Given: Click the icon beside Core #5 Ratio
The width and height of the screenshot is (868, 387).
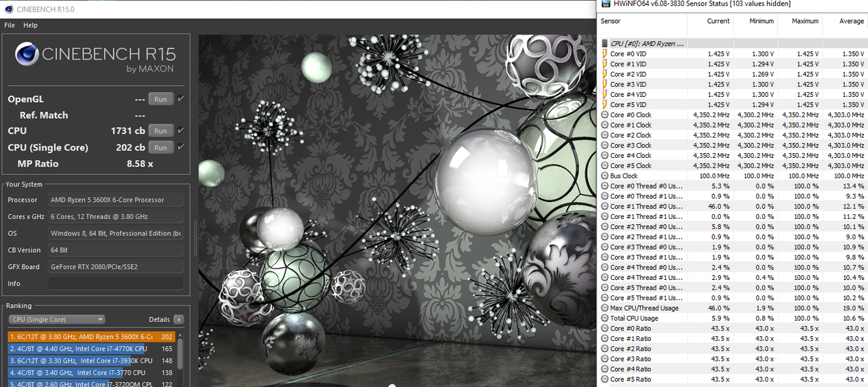Looking at the screenshot, I should pyautogui.click(x=605, y=379).
